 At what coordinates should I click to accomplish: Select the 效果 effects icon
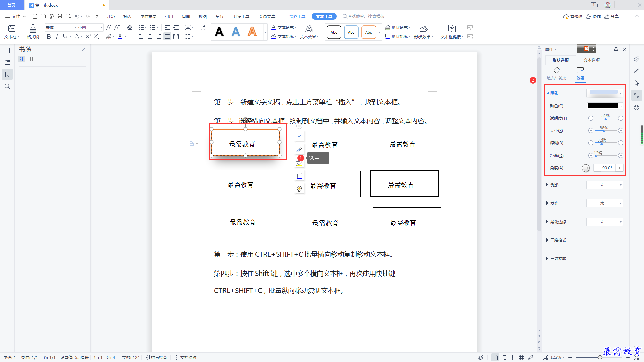(x=580, y=74)
